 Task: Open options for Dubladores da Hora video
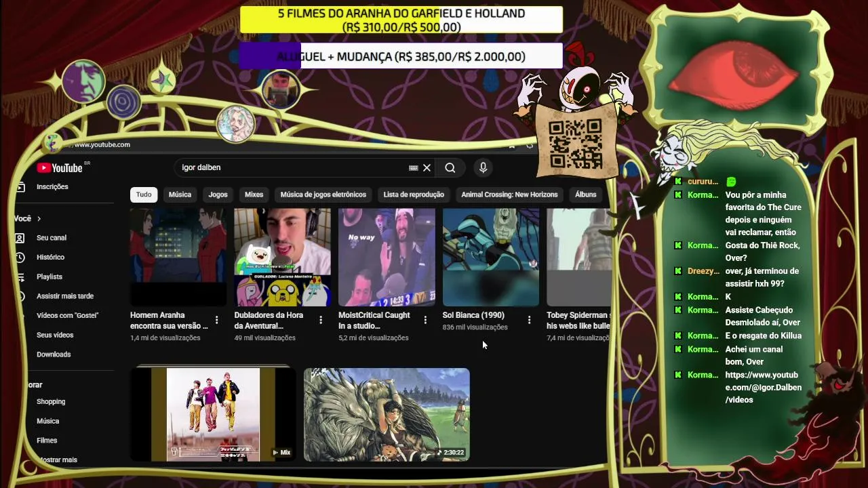pyautogui.click(x=321, y=320)
